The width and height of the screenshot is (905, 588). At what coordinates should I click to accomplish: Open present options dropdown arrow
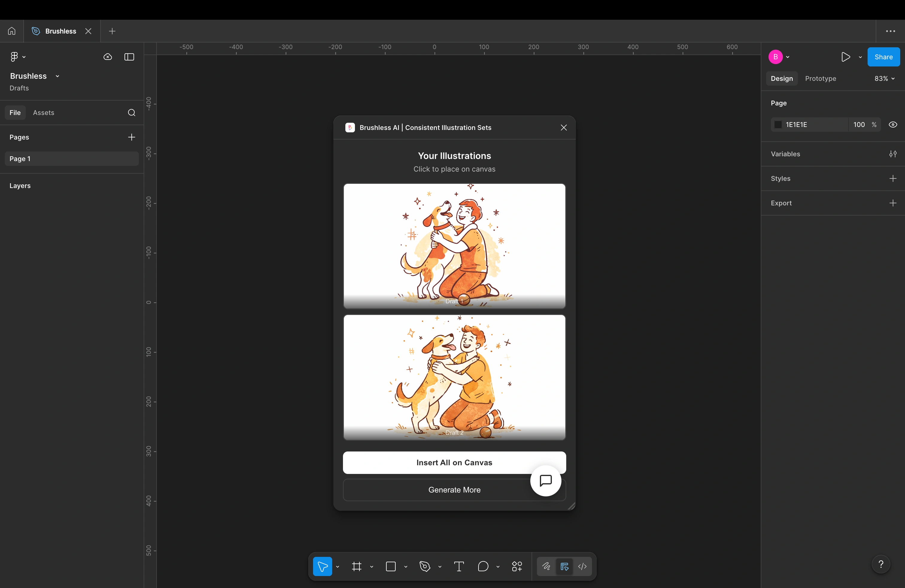pyautogui.click(x=860, y=57)
